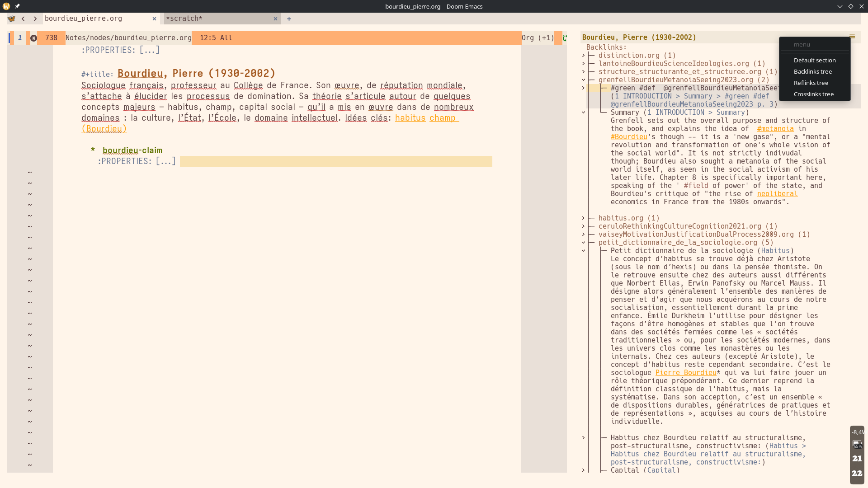The width and height of the screenshot is (868, 488).
Task: Expand the distinction.org backlink node
Action: click(x=583, y=56)
